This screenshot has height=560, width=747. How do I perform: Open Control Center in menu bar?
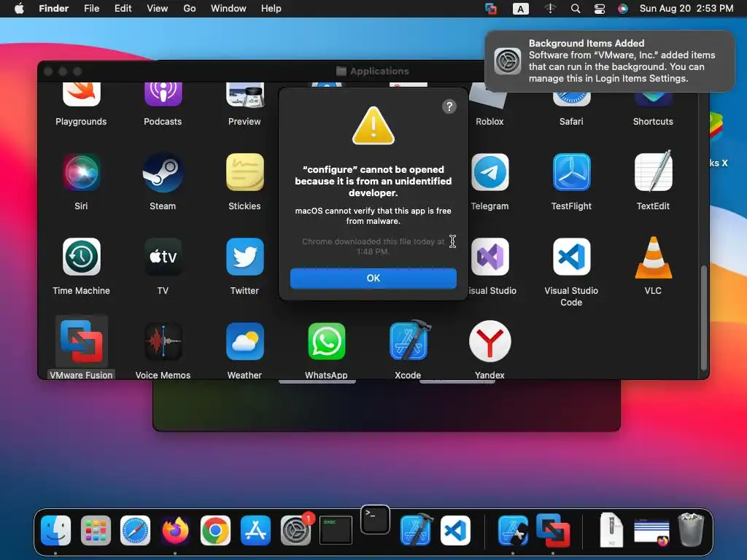pyautogui.click(x=600, y=9)
